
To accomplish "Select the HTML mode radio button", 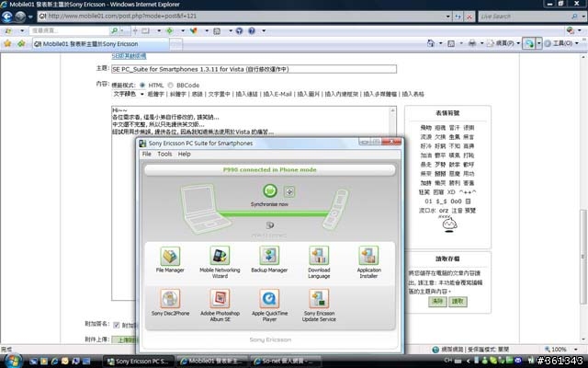I will [142, 86].
